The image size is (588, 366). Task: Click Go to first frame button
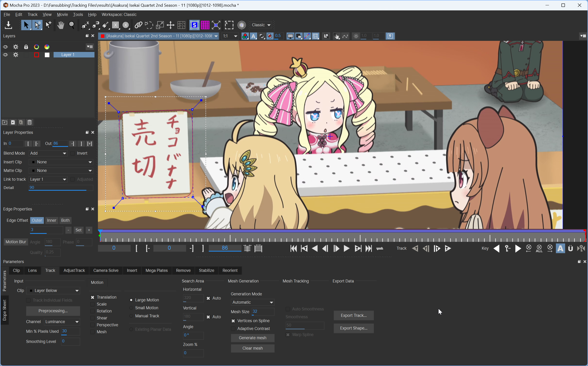coord(294,249)
